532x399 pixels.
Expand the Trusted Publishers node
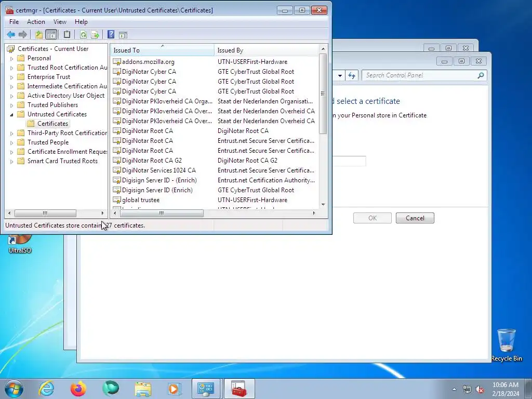[11, 105]
